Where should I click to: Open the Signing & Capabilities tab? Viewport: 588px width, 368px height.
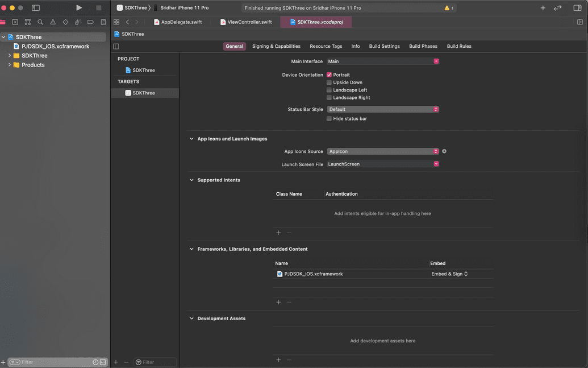click(x=276, y=46)
